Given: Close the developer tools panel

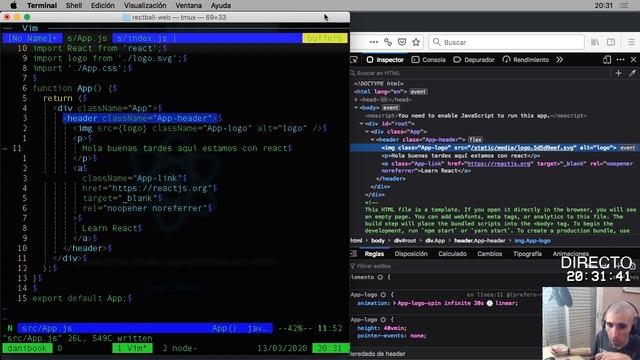Looking at the screenshot, I should [633, 60].
